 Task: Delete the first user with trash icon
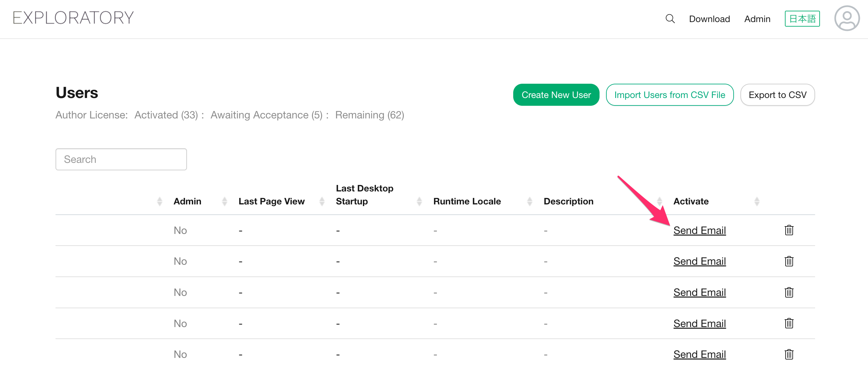click(x=789, y=230)
